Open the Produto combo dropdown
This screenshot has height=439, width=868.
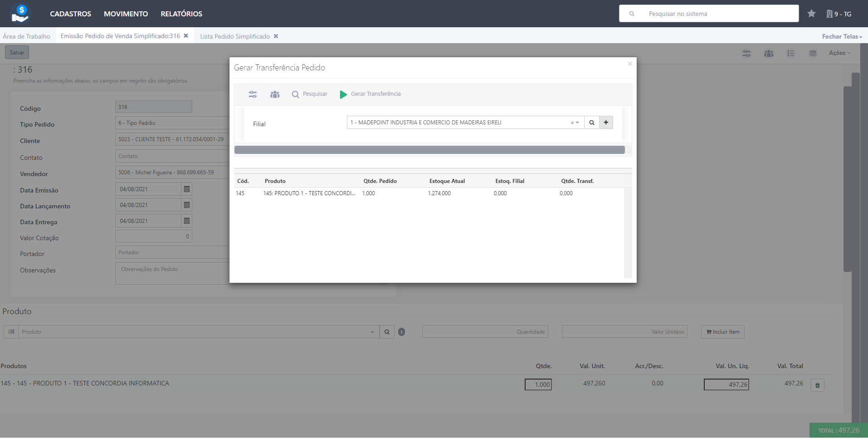(x=372, y=332)
